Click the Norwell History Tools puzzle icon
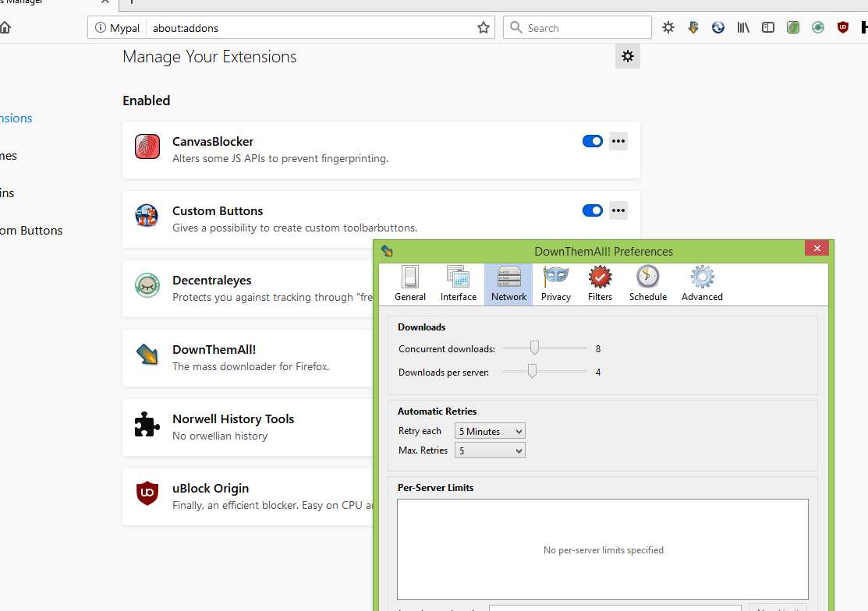Screen dimensions: 868x611 (x=147, y=424)
